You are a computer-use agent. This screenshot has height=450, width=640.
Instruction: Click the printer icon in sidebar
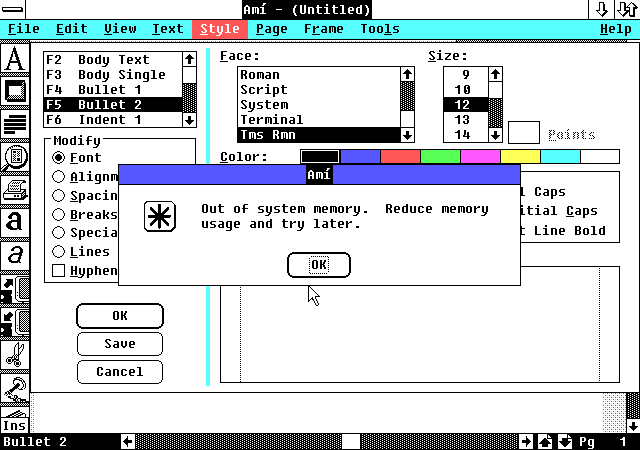click(x=15, y=190)
